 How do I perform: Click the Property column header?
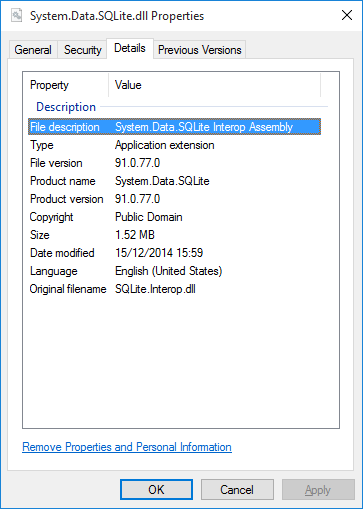tap(49, 85)
